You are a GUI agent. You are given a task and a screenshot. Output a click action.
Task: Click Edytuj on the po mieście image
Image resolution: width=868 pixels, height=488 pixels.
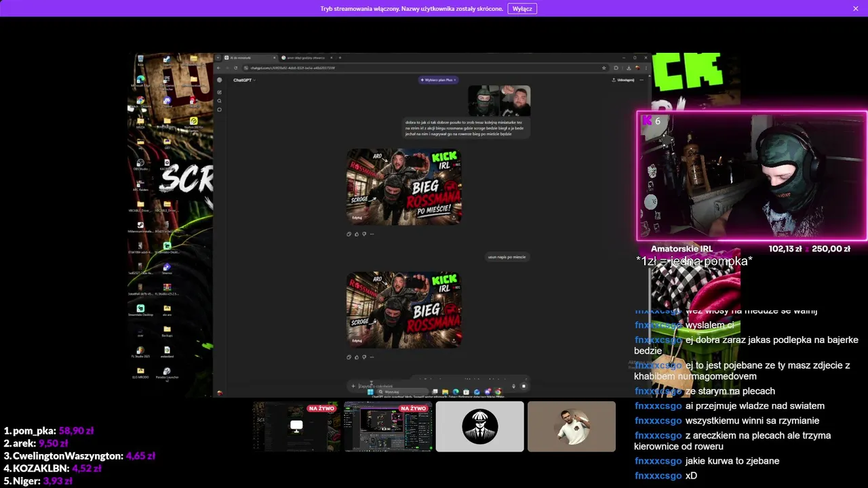click(x=357, y=218)
